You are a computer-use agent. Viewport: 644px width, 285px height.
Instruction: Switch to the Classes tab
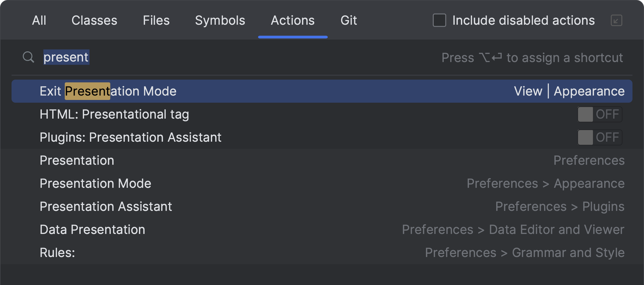[94, 20]
